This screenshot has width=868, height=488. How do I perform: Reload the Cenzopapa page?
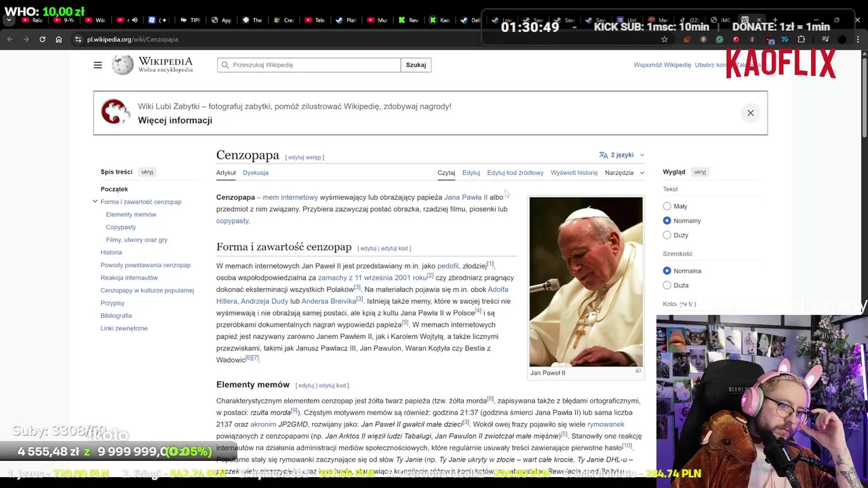coord(42,39)
